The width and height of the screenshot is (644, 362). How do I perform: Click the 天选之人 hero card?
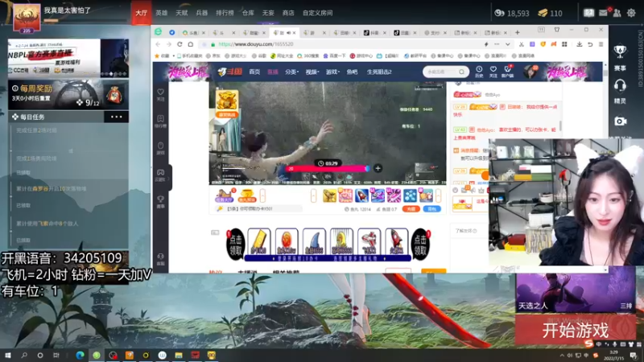click(x=575, y=290)
